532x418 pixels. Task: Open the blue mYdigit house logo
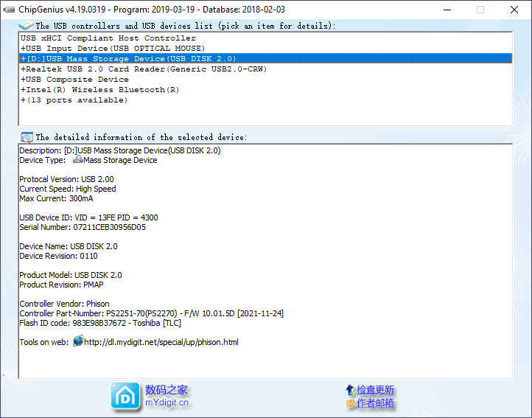click(x=125, y=396)
